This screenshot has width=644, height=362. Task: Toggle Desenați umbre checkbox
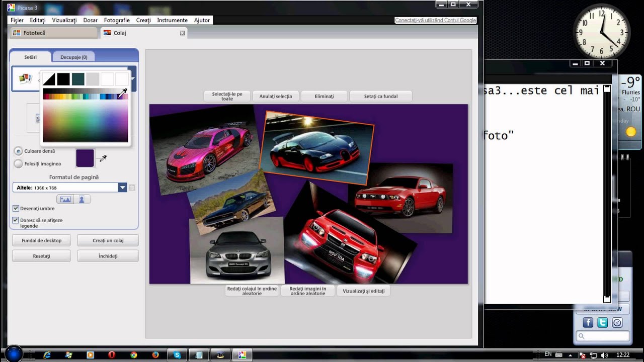[x=16, y=208]
